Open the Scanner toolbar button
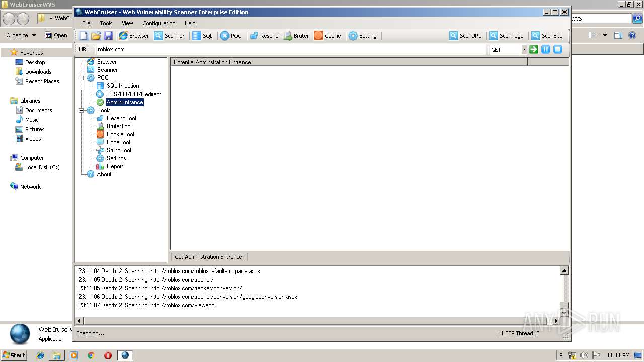Image resolution: width=644 pixels, height=362 pixels. point(169,36)
